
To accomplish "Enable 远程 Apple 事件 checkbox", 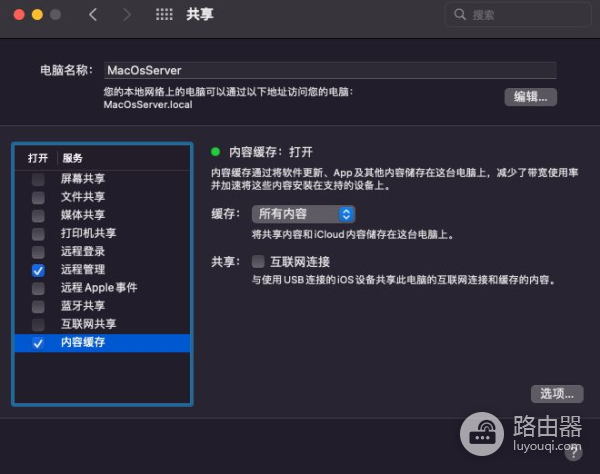I will pyautogui.click(x=38, y=288).
